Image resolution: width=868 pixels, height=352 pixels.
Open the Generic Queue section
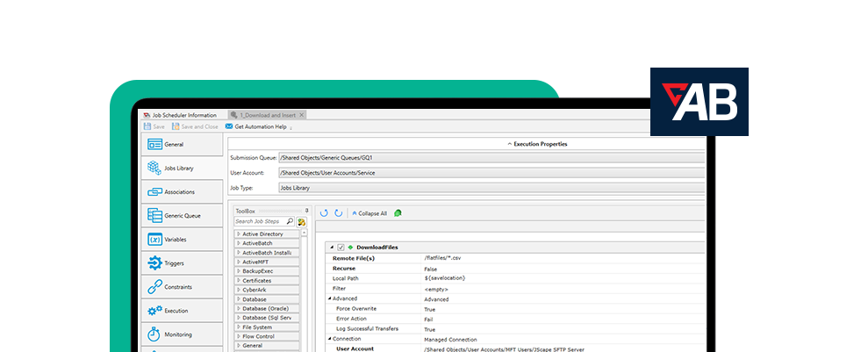pyautogui.click(x=183, y=216)
